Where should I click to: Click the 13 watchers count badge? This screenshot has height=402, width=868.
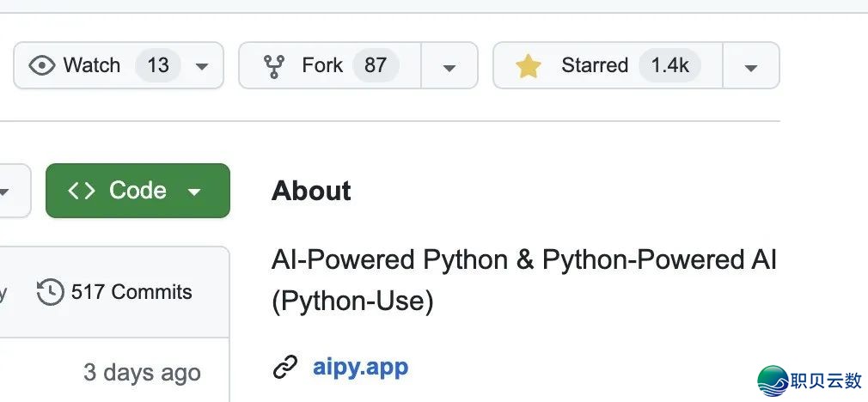158,65
